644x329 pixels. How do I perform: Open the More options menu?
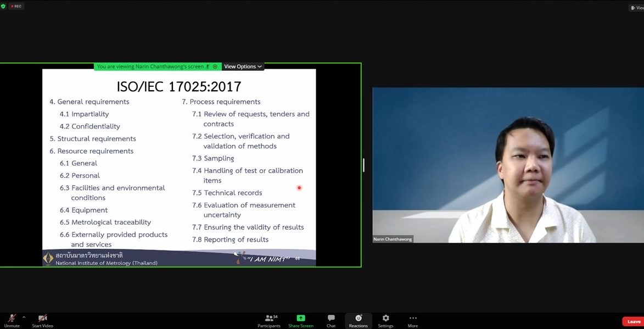pos(413,321)
